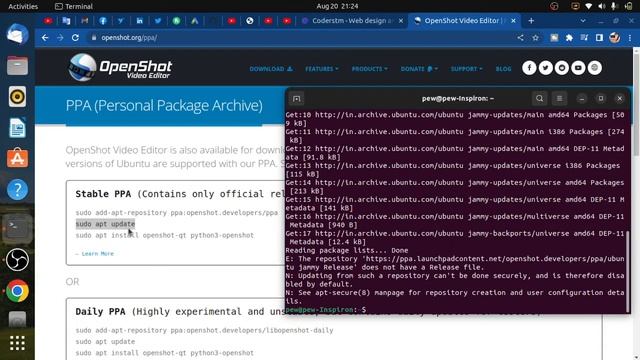The image size is (640, 360).
Task: Expand the DONATE dropdown menu
Action: click(419, 69)
